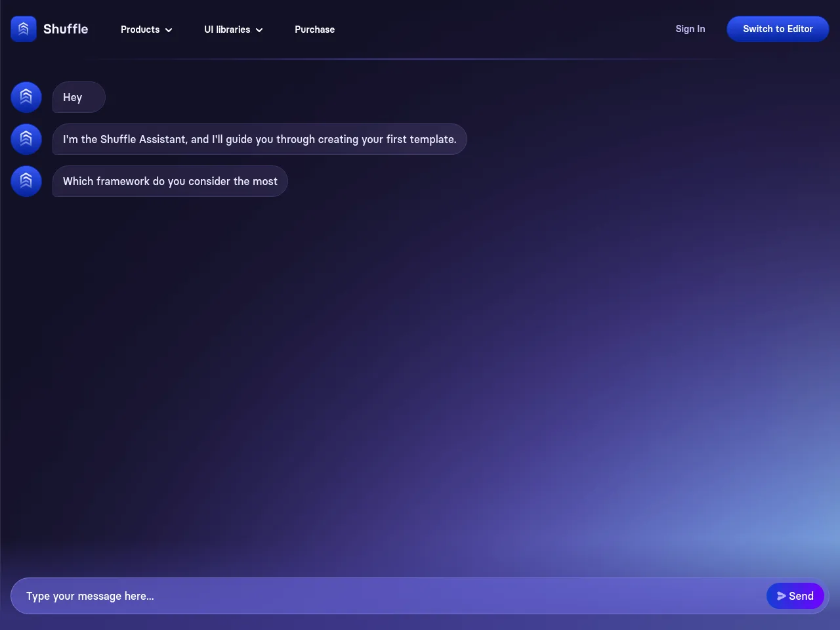Select the Which framework question bubble
The image size is (840, 630).
point(170,181)
